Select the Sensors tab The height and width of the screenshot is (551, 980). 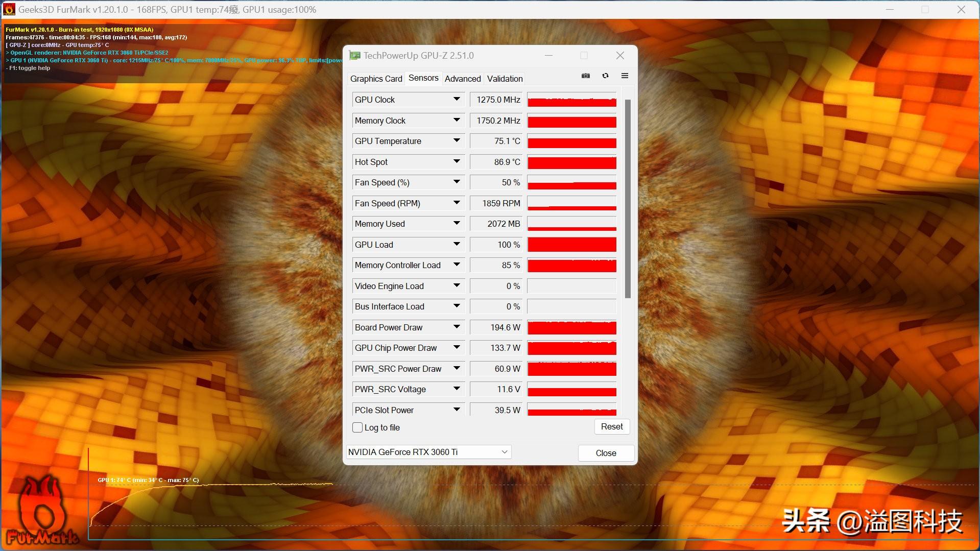[x=423, y=78]
